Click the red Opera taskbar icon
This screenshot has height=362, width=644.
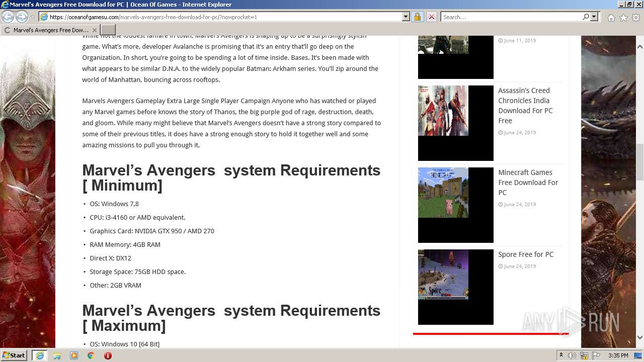(108, 355)
